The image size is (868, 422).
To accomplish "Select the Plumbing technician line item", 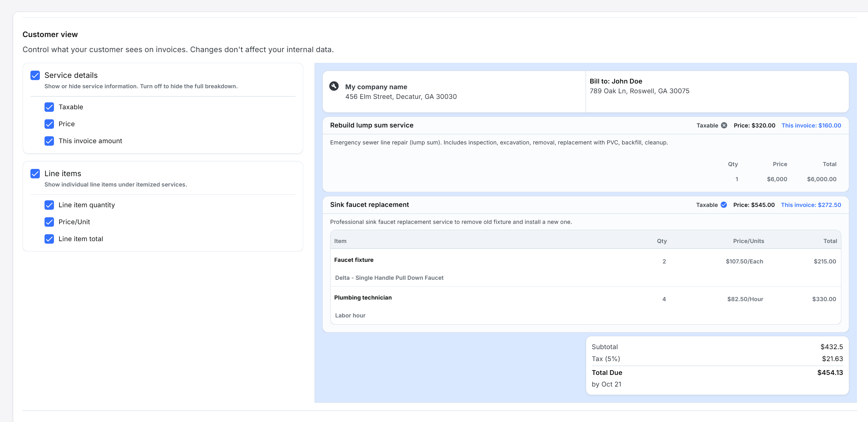I will [363, 298].
